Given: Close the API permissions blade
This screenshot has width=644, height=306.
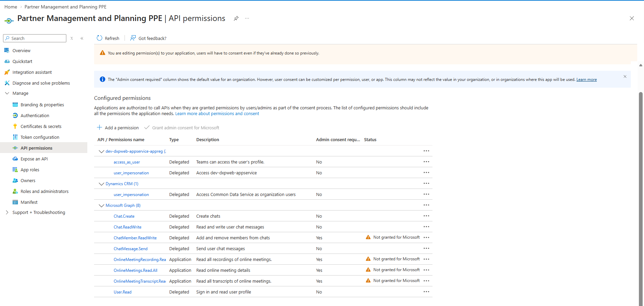Looking at the screenshot, I should 632,18.
